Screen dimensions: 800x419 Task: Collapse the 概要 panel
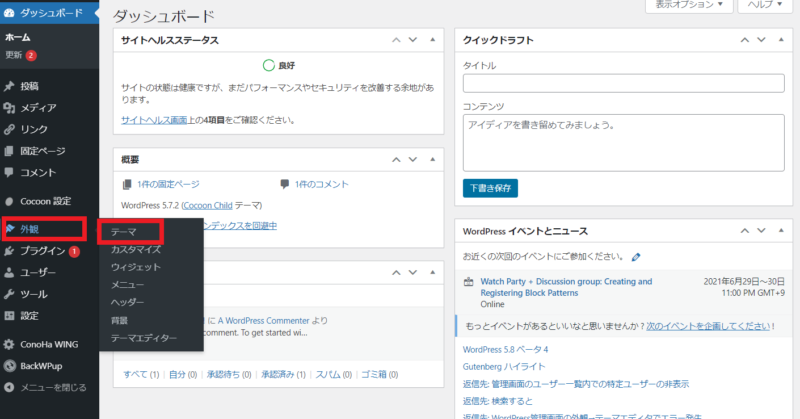(433, 160)
